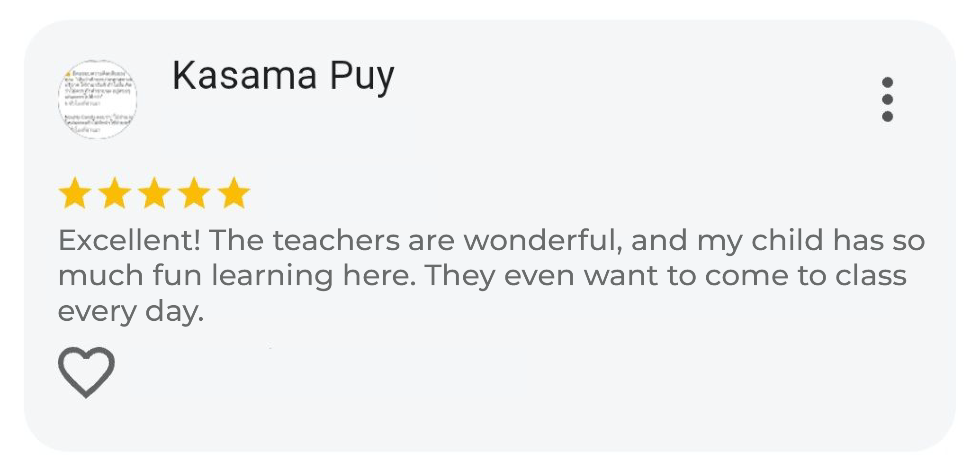
Task: Click the fifth yellow rating star
Action: [x=234, y=193]
